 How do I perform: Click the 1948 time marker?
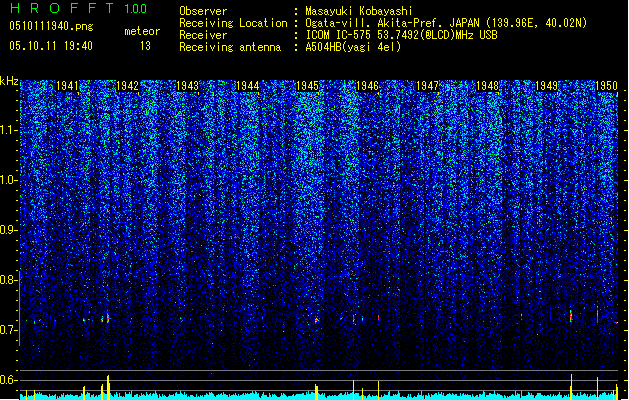tap(487, 86)
